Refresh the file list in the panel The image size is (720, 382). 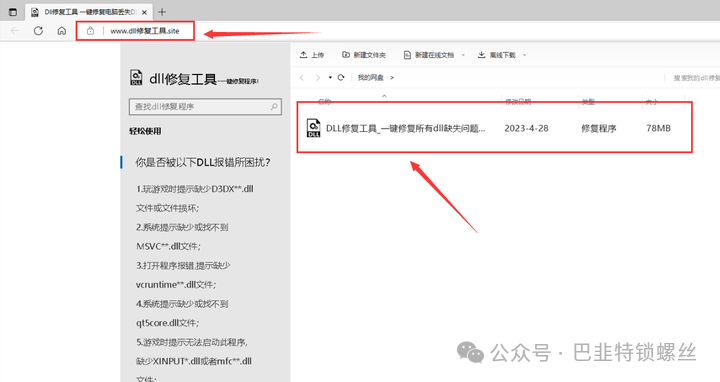pyautogui.click(x=341, y=78)
